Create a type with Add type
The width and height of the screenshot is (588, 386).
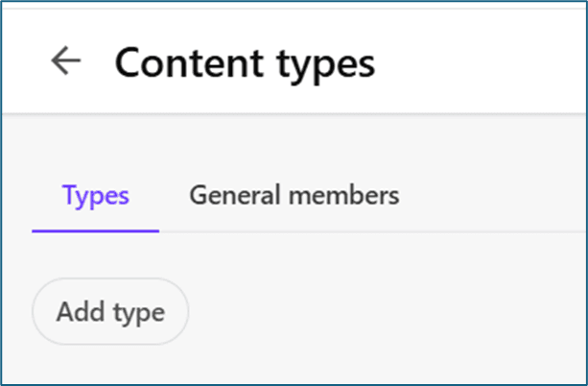click(x=110, y=312)
